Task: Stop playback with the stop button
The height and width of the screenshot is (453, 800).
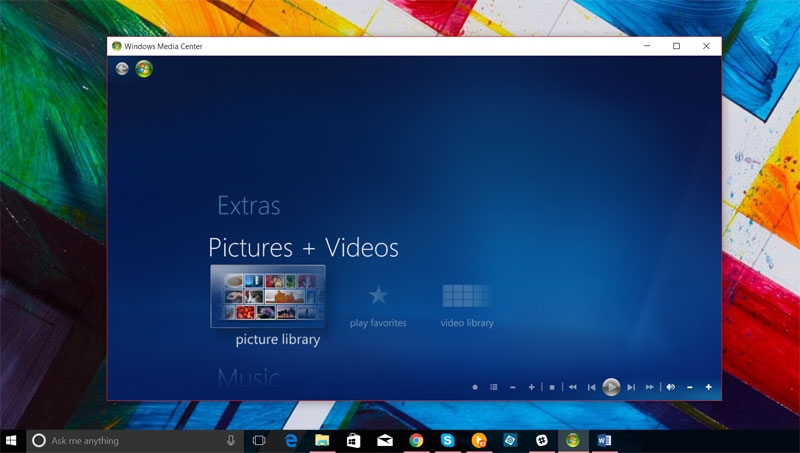Action: (x=552, y=387)
